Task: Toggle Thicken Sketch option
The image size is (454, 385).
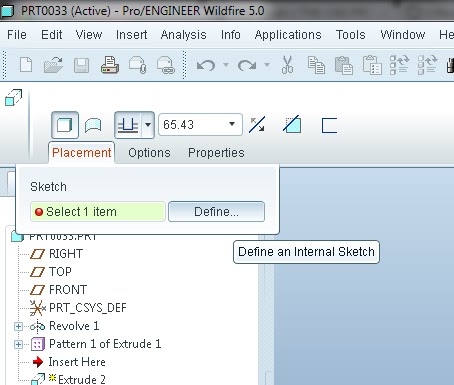Action: coord(329,125)
